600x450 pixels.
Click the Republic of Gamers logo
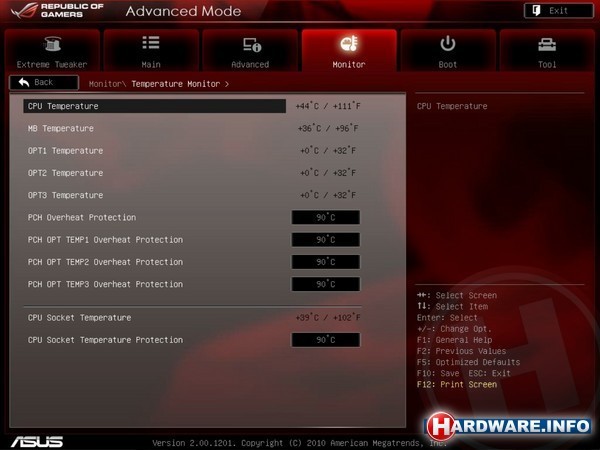[x=57, y=10]
